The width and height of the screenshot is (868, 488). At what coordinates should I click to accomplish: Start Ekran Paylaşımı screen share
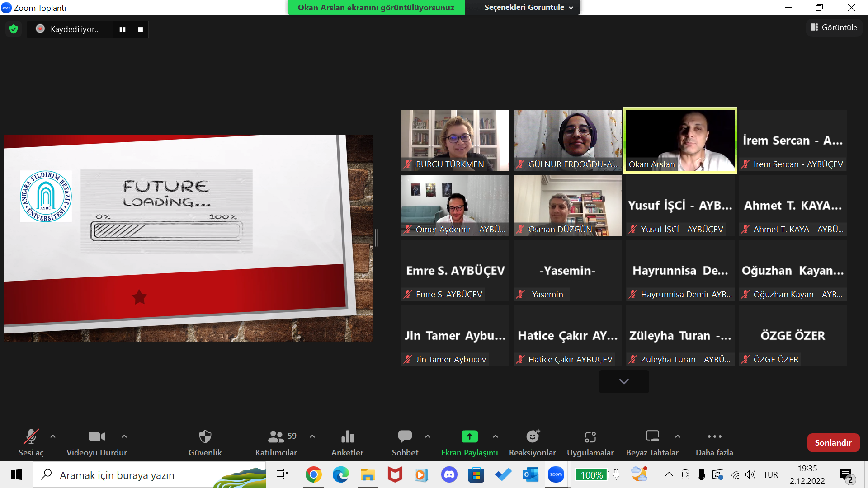pos(469,437)
